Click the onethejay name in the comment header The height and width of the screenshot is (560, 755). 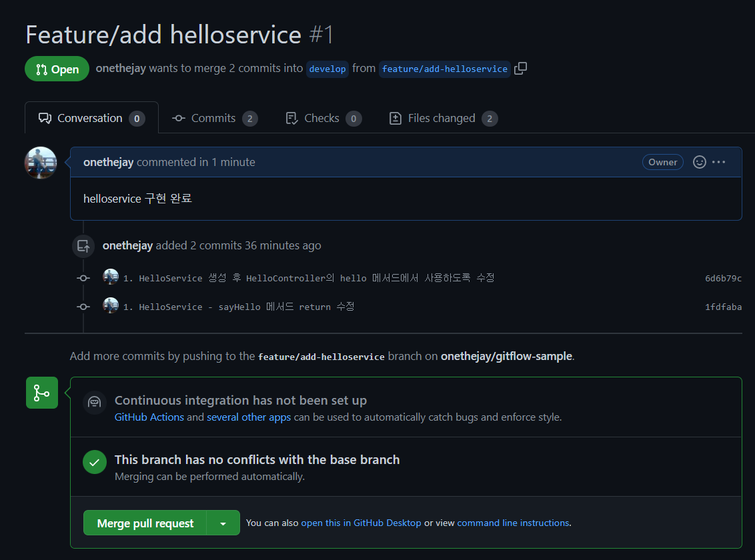108,162
